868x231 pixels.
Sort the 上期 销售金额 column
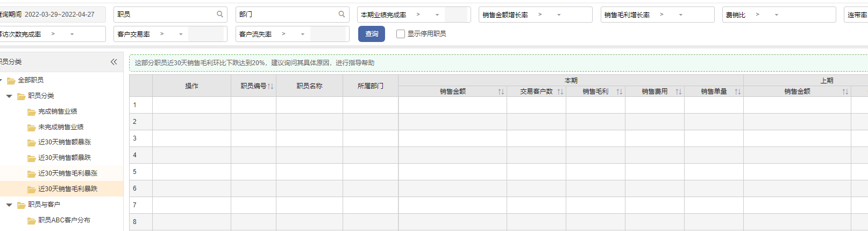(x=845, y=92)
